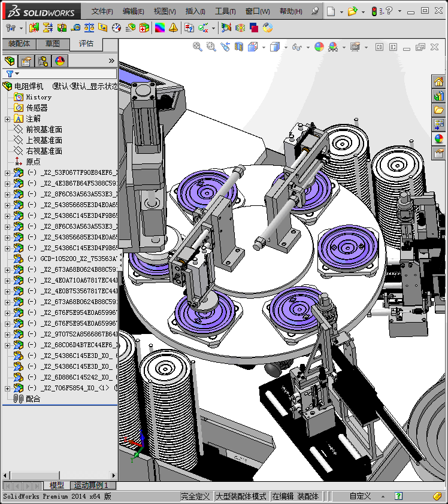448x504 pixels.
Task: Switch to 装配体 command tab
Action: pos(19,44)
